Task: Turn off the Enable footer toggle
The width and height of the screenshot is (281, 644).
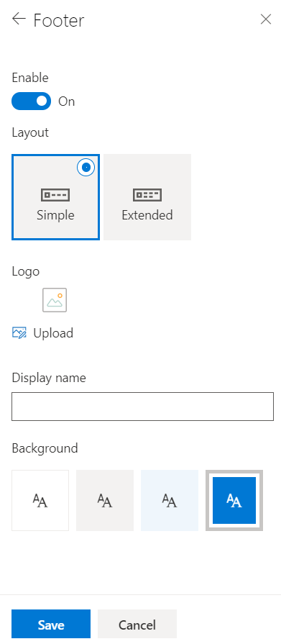Action: click(31, 101)
